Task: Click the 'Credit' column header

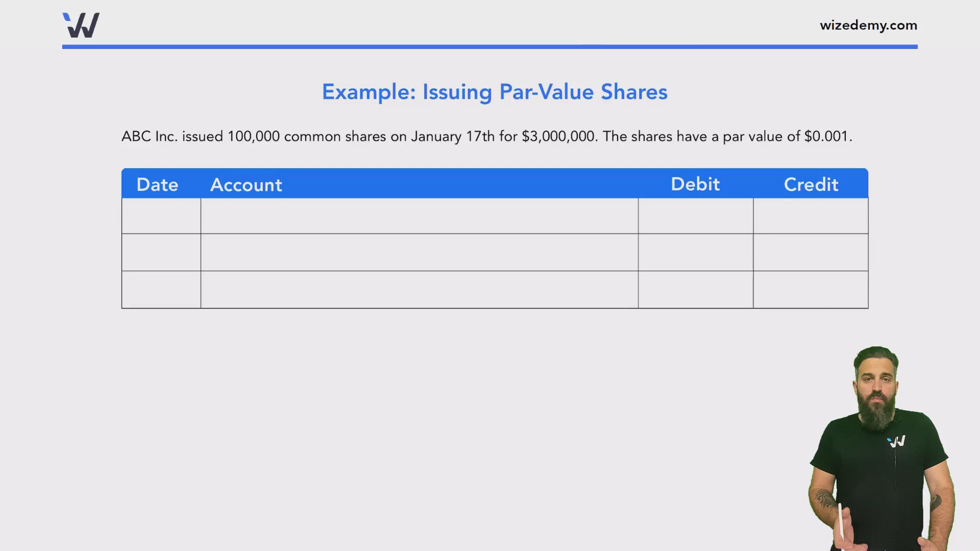Action: click(811, 184)
